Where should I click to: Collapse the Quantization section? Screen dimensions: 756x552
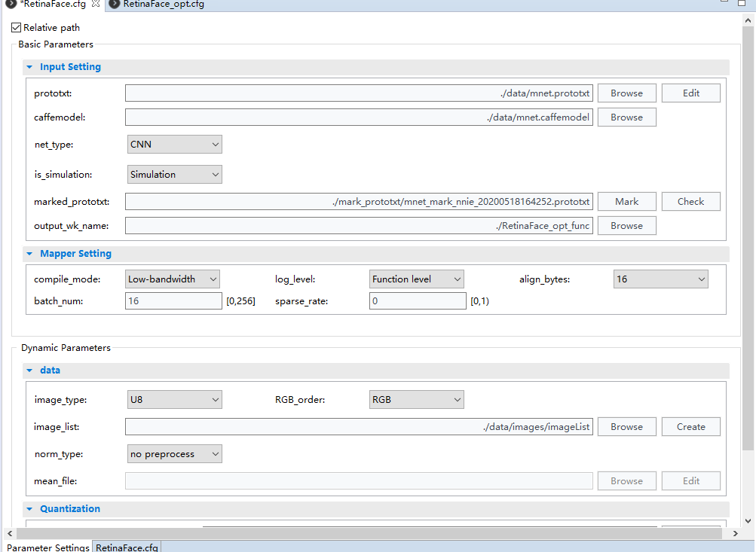point(29,509)
